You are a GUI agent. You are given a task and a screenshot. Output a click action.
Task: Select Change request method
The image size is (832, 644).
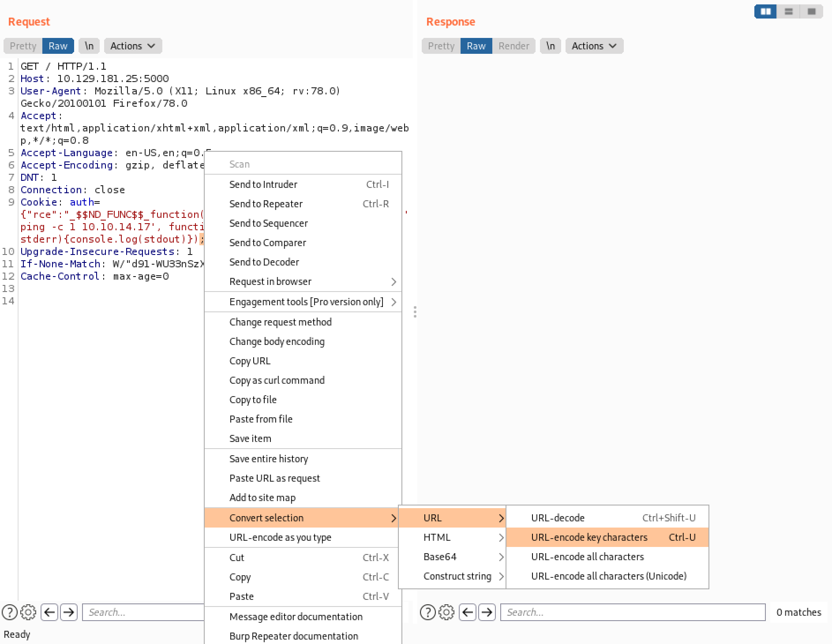[x=303, y=322]
